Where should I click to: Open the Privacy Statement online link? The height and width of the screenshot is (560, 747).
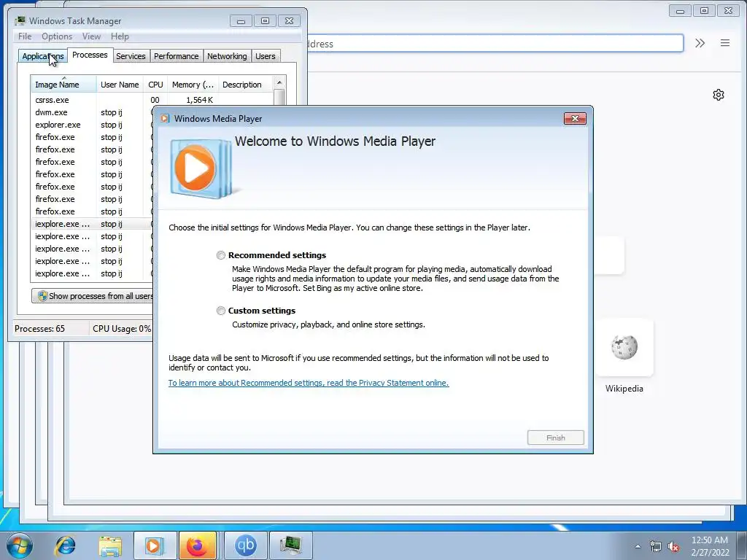(309, 383)
